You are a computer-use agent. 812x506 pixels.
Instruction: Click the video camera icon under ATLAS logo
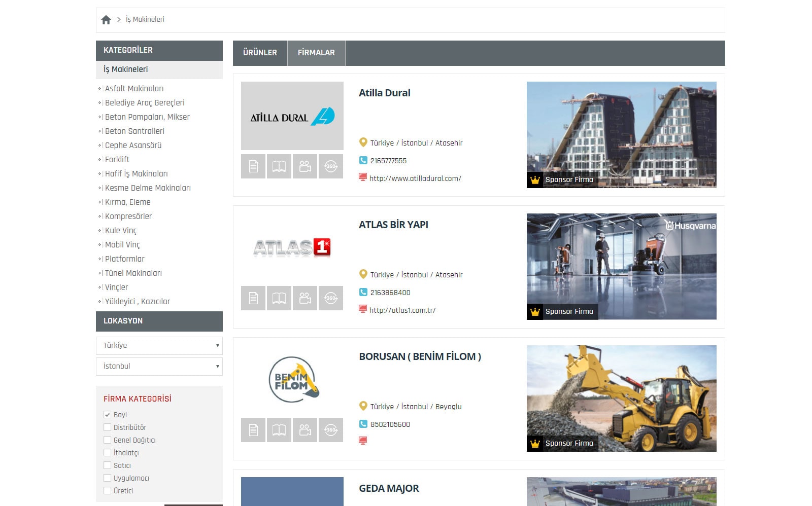305,298
